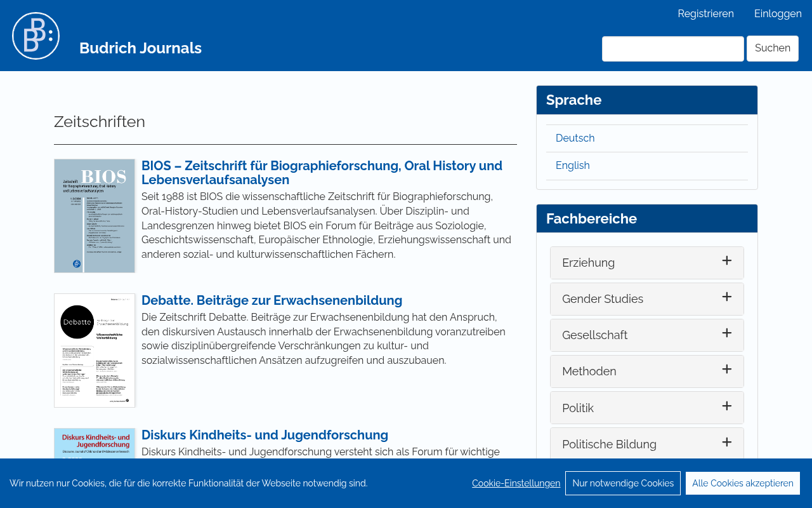Click the Debatte description paragraph text

click(x=324, y=338)
